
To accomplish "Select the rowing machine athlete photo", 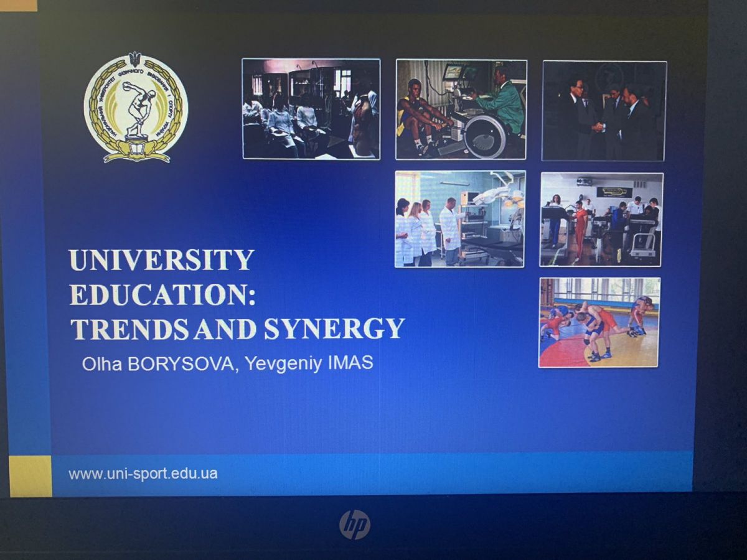I will (461, 110).
